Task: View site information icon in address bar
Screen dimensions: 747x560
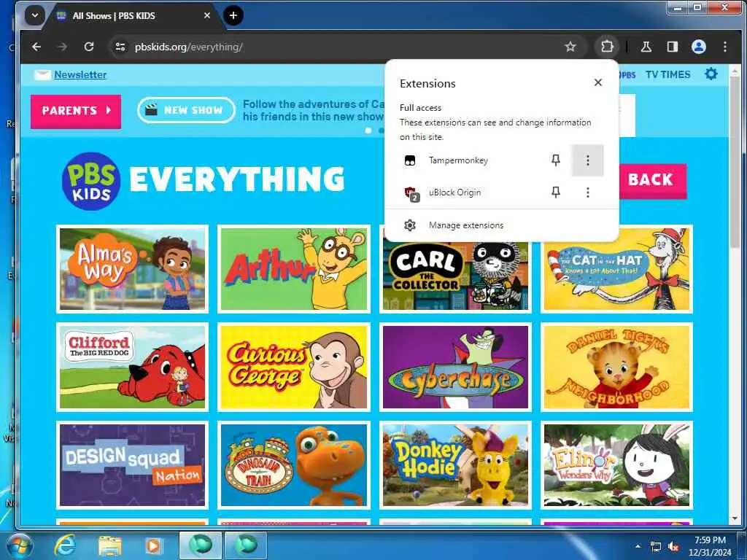Action: (120, 47)
